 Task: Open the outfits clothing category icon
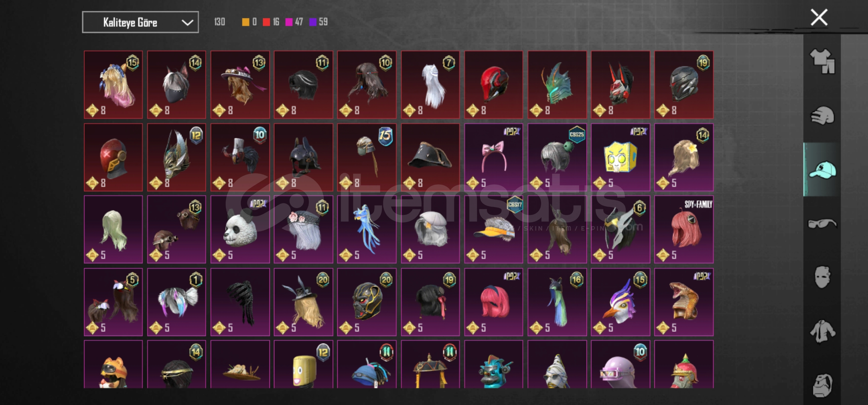pyautogui.click(x=822, y=61)
